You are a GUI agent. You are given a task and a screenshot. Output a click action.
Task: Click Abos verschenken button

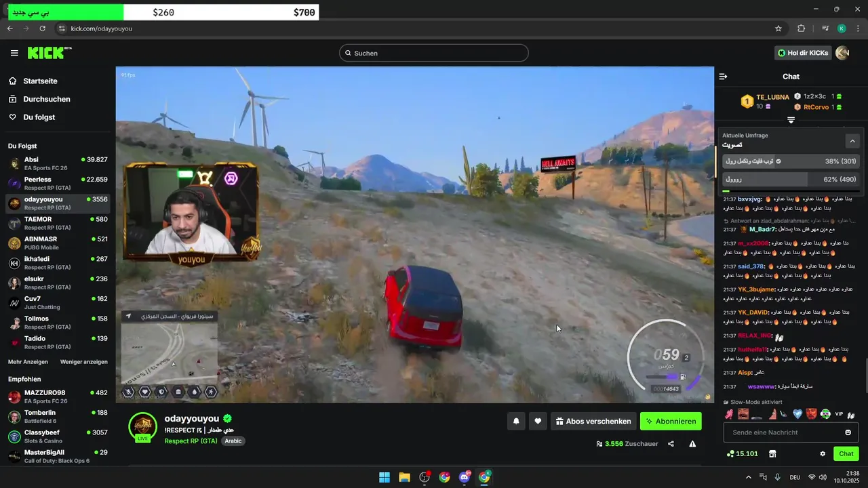[593, 422]
